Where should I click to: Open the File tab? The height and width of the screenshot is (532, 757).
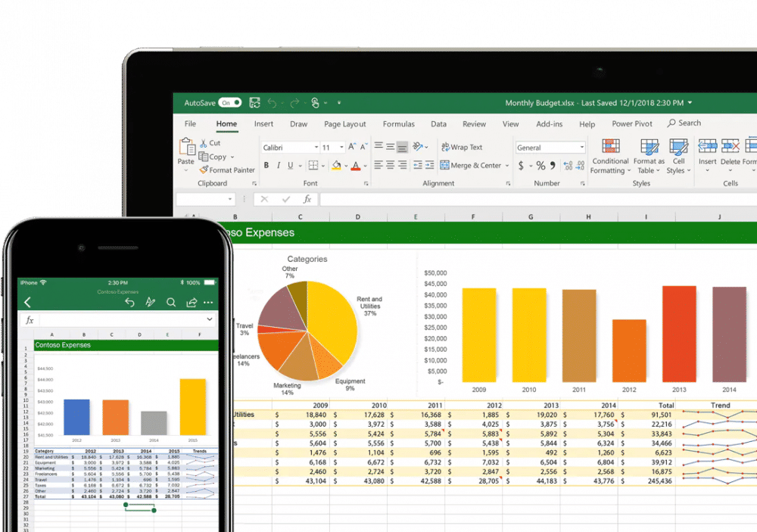190,123
